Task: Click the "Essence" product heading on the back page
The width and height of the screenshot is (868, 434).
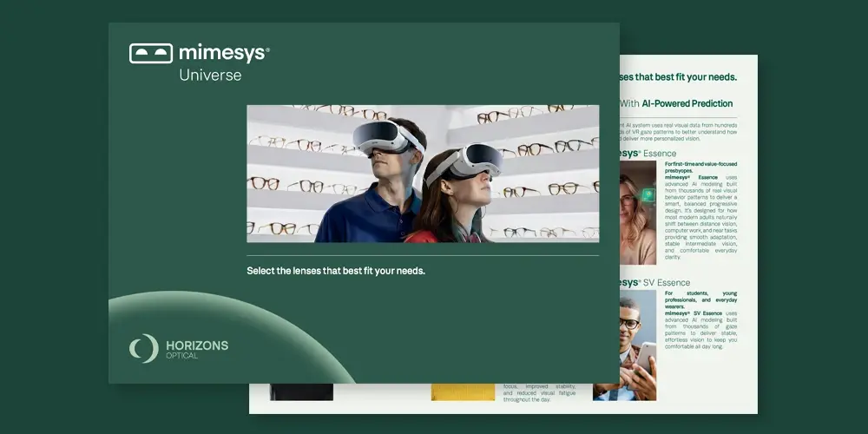Action: pos(660,154)
